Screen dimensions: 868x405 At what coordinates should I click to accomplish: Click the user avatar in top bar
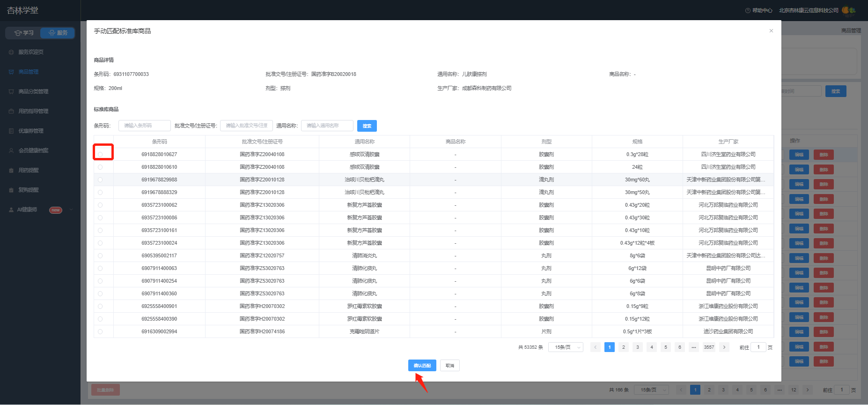pyautogui.click(x=848, y=10)
